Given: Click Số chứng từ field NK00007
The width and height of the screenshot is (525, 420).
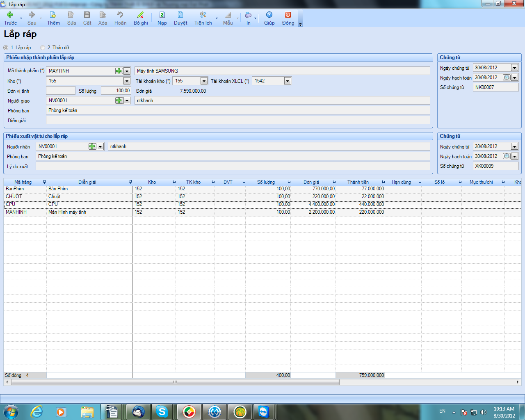Looking at the screenshot, I should [496, 87].
